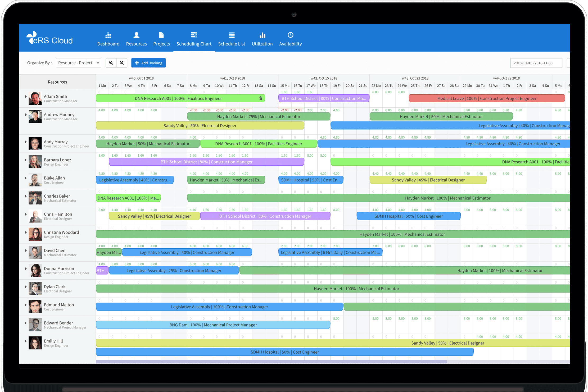The width and height of the screenshot is (588, 392).
Task: Open Edmund Melton's Legislative Assembly 100% booking
Action: pyautogui.click(x=220, y=307)
